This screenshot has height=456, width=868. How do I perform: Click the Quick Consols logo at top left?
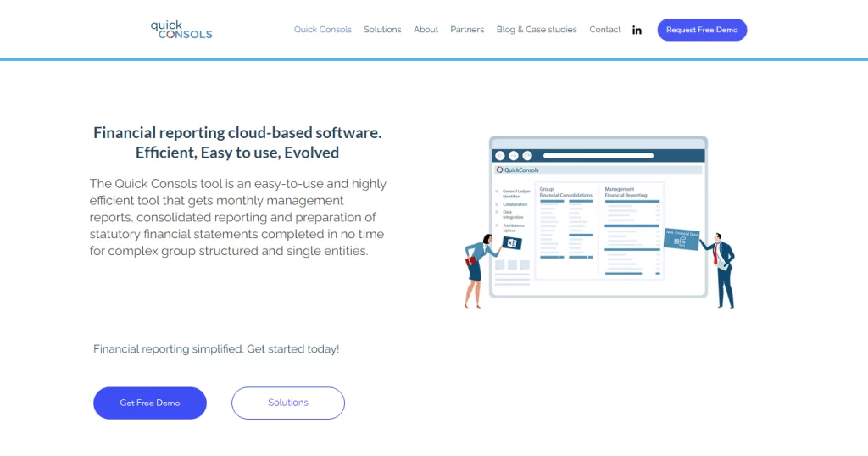pos(181,30)
